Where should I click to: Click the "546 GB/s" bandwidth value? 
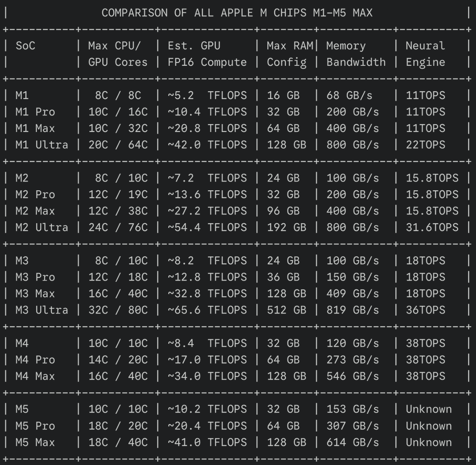pyautogui.click(x=353, y=376)
